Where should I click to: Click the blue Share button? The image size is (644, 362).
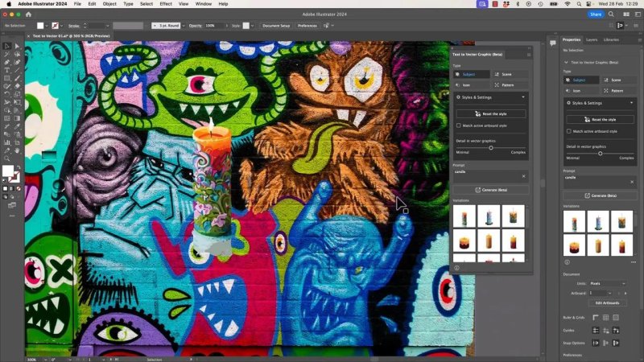(x=596, y=14)
